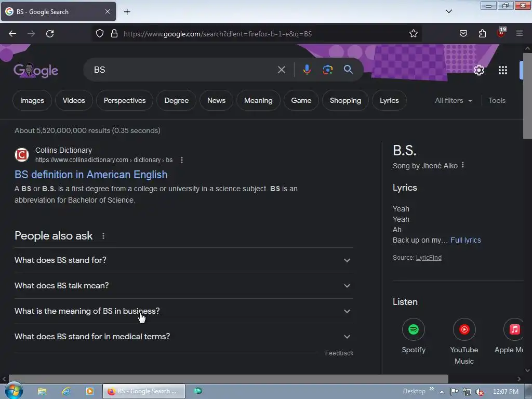
Task: View site security info via padlock icon
Action: pos(114,33)
